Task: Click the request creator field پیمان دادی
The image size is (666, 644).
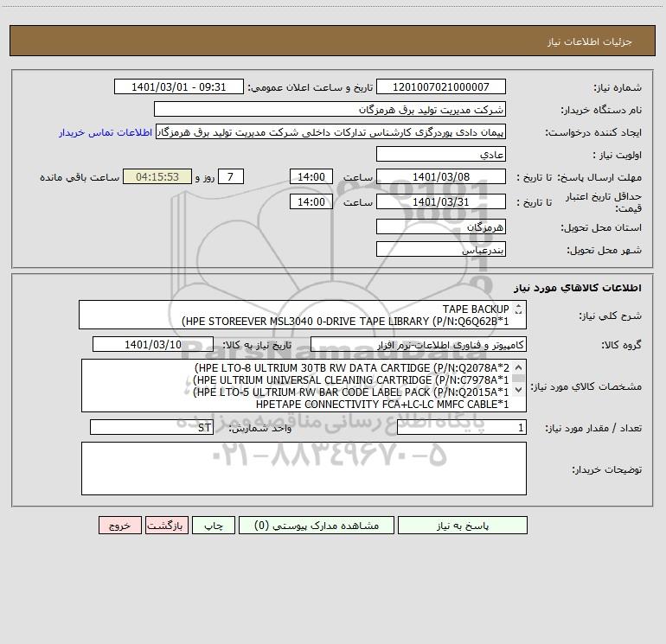Action: [x=330, y=132]
